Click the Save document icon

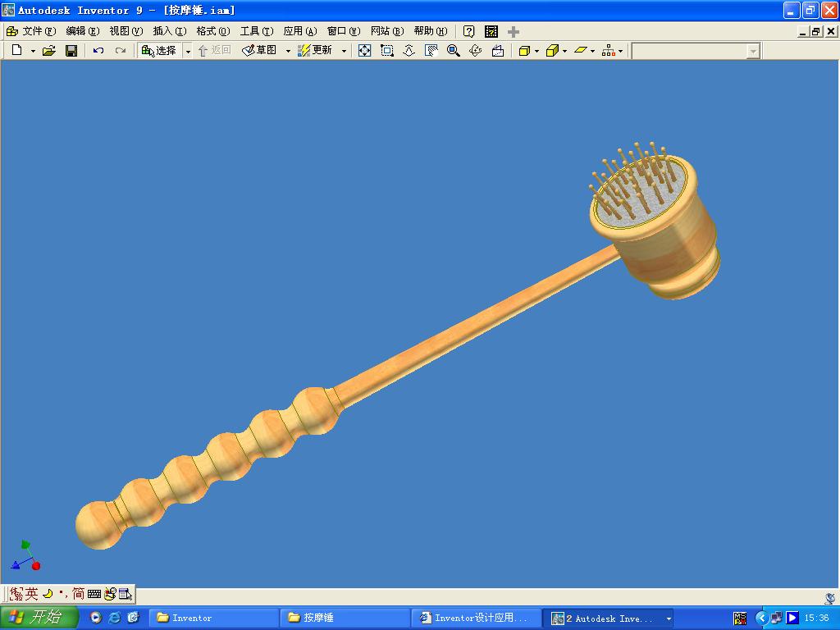[x=72, y=50]
